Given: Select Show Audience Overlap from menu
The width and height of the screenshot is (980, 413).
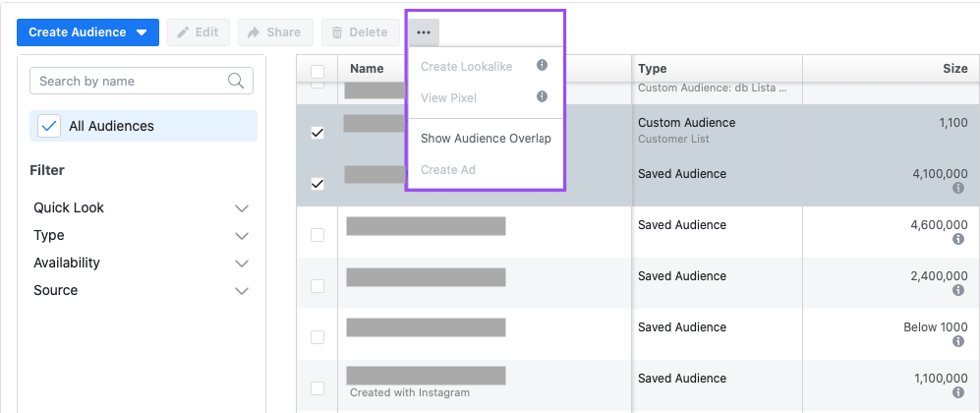Looking at the screenshot, I should tap(486, 139).
